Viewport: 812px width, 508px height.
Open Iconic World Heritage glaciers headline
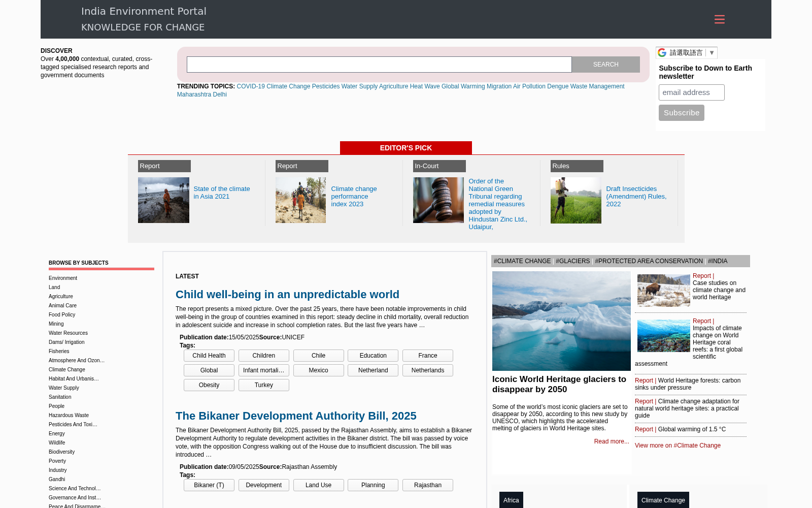(559, 384)
